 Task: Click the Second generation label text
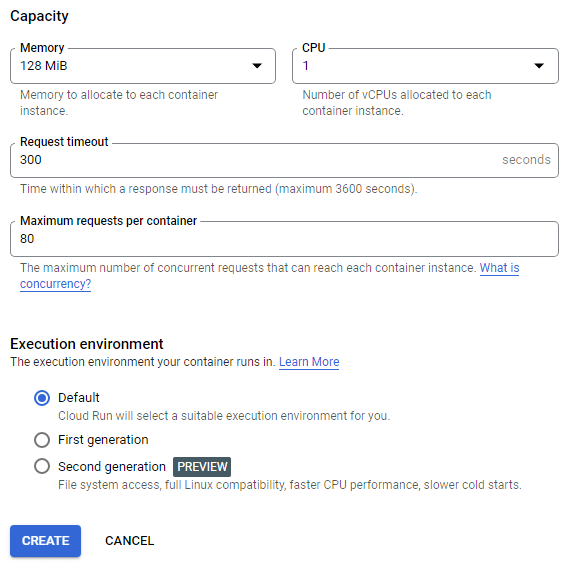click(x=112, y=467)
